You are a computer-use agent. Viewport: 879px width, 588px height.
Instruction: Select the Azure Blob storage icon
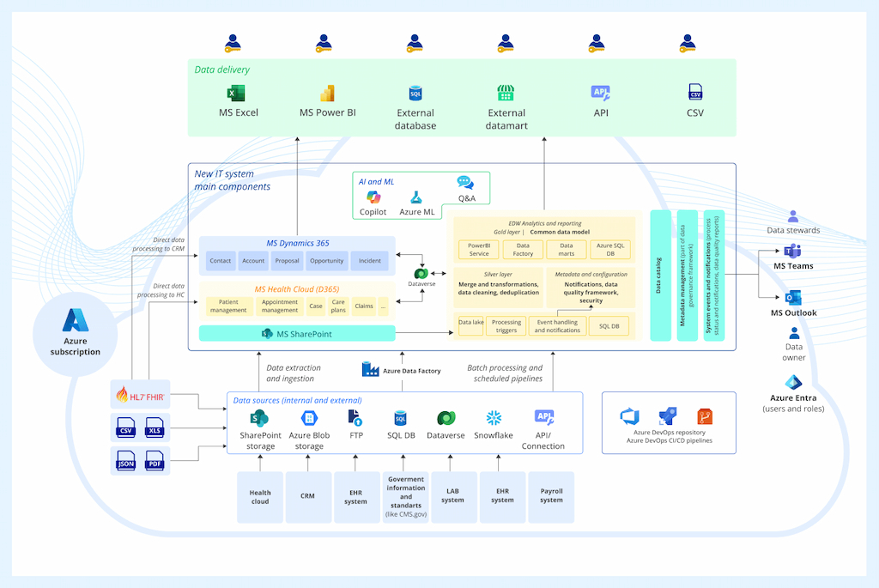click(309, 418)
